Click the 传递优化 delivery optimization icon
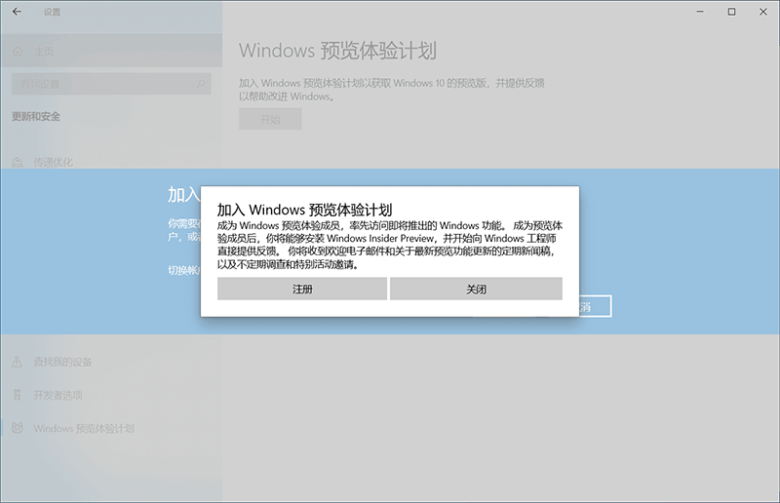The image size is (780, 503). [17, 162]
